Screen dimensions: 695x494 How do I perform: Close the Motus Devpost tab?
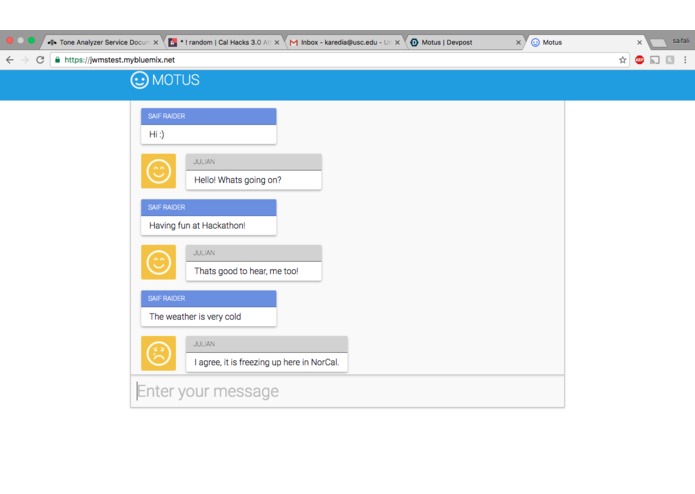pos(518,43)
